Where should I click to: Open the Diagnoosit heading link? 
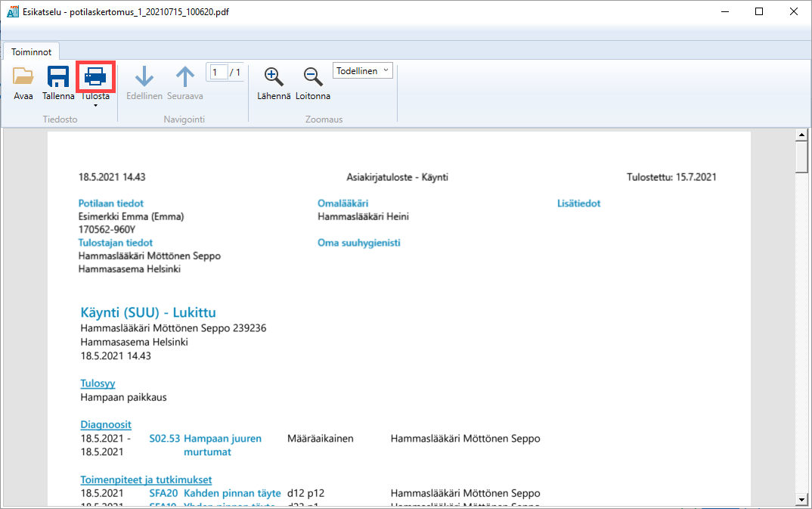coord(106,424)
